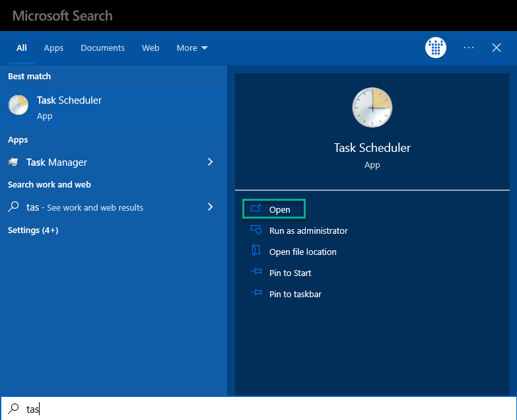
Task: Click the round user profile avatar icon
Action: coord(436,48)
